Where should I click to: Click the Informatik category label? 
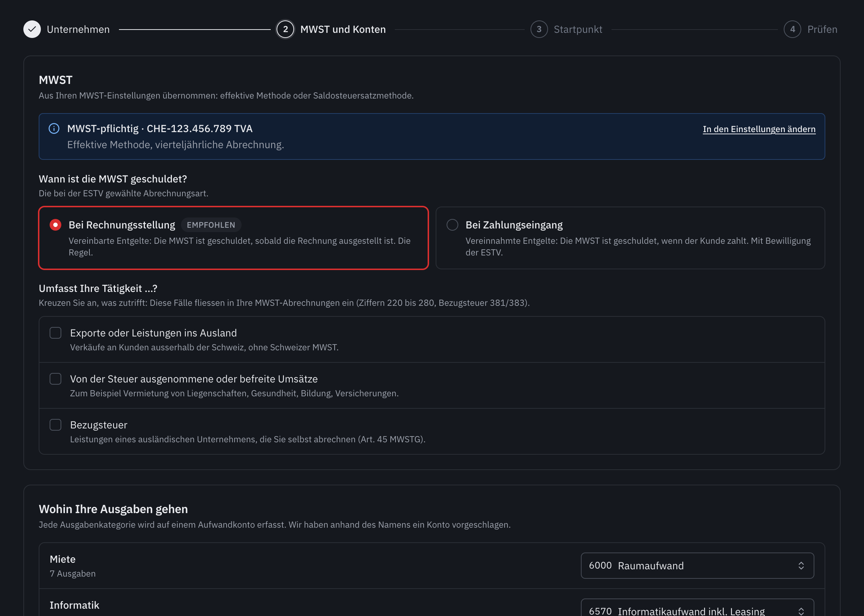(x=74, y=605)
